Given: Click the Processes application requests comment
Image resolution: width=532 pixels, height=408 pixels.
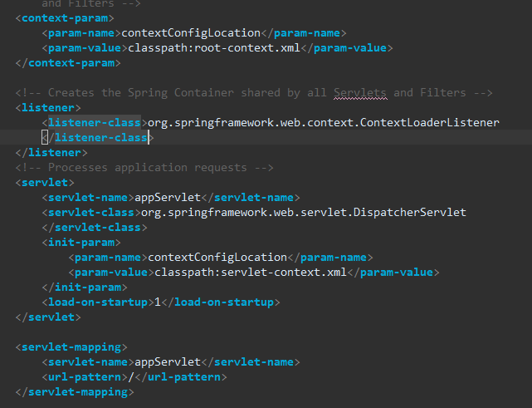Looking at the screenshot, I should pyautogui.click(x=144, y=168).
